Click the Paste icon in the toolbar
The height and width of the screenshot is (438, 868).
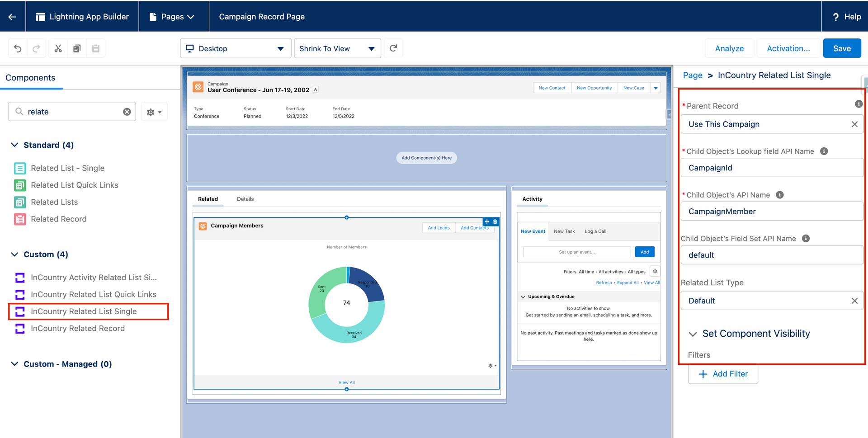click(95, 48)
